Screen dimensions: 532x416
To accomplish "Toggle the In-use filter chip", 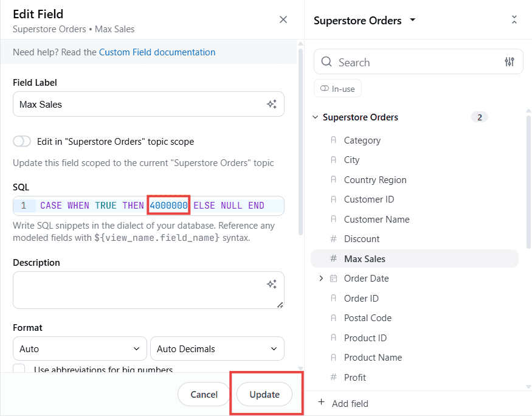I will click(337, 89).
